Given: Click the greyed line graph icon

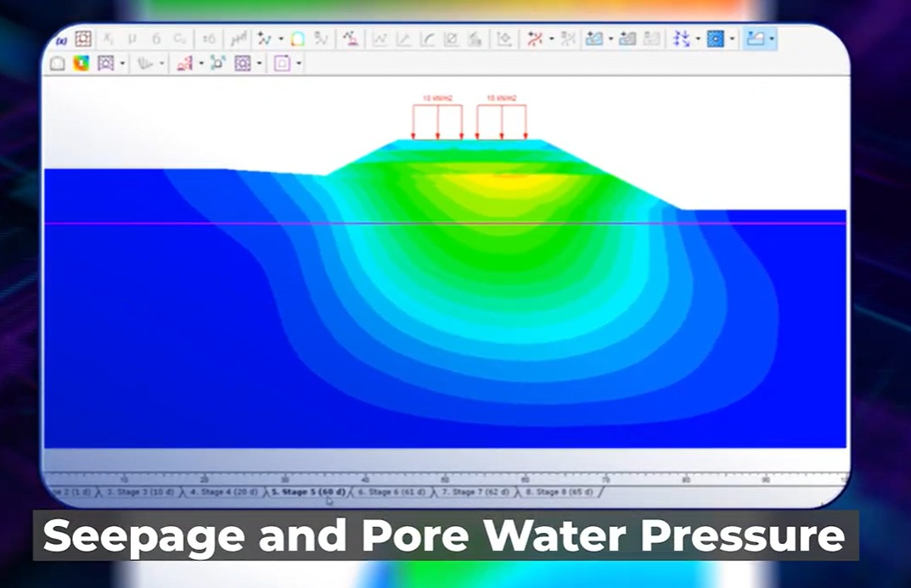Looking at the screenshot, I should pyautogui.click(x=380, y=39).
